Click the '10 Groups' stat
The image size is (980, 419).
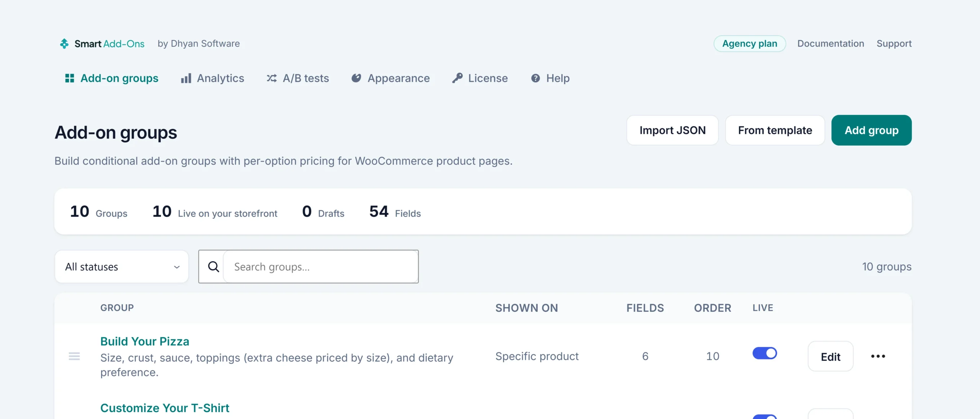(x=99, y=212)
